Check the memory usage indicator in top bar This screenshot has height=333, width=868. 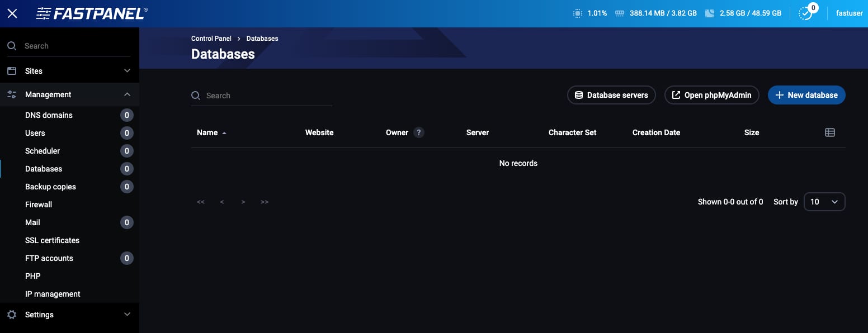654,12
